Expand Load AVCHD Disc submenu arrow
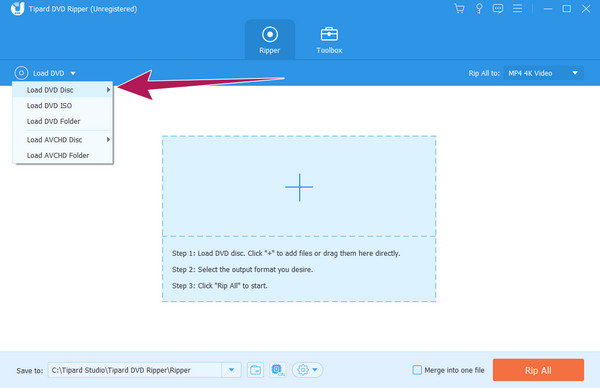 pos(108,140)
